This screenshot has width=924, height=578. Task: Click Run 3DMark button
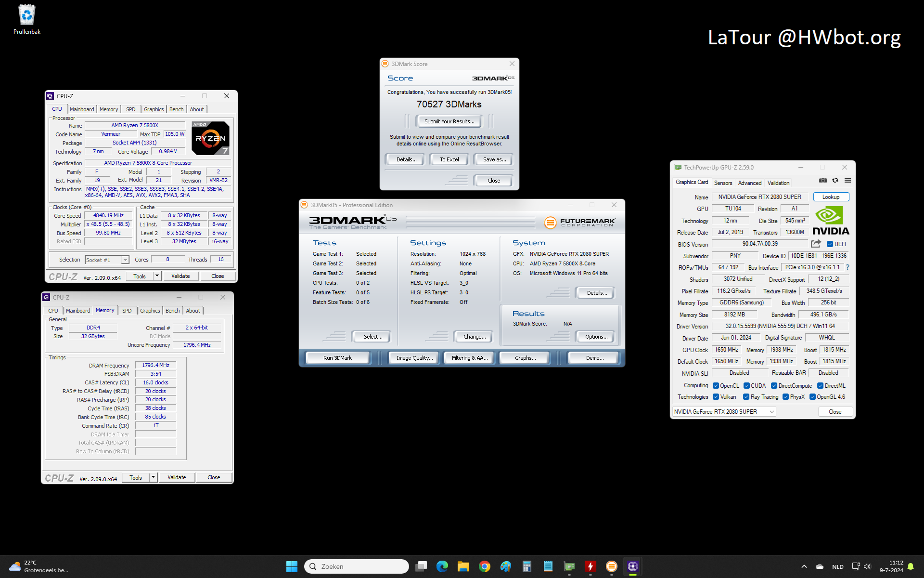tap(337, 358)
